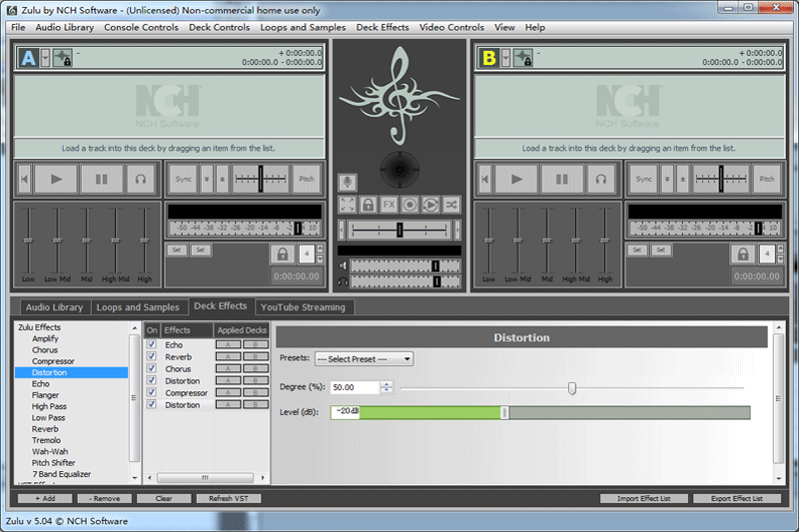
Task: Toggle Compressor applied to deck B
Action: 256,393
